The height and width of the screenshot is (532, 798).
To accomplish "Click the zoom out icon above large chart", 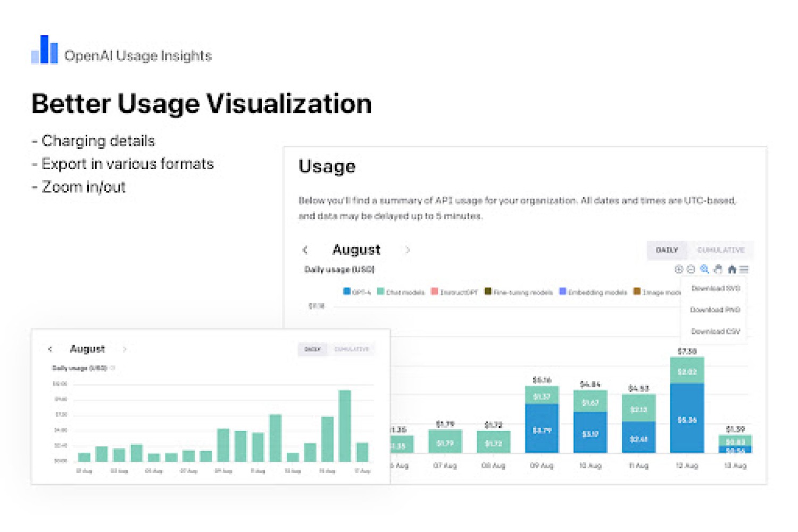I will (691, 269).
